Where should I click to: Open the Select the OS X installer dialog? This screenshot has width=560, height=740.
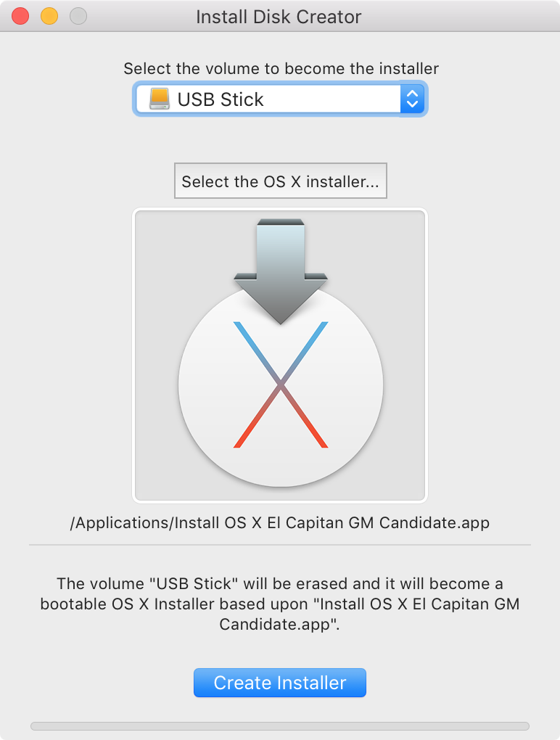(x=280, y=181)
